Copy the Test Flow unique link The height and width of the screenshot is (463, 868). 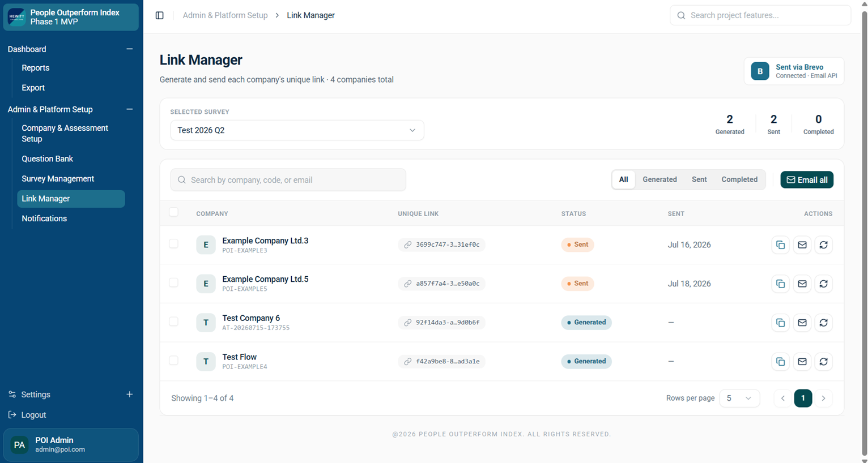pos(780,361)
